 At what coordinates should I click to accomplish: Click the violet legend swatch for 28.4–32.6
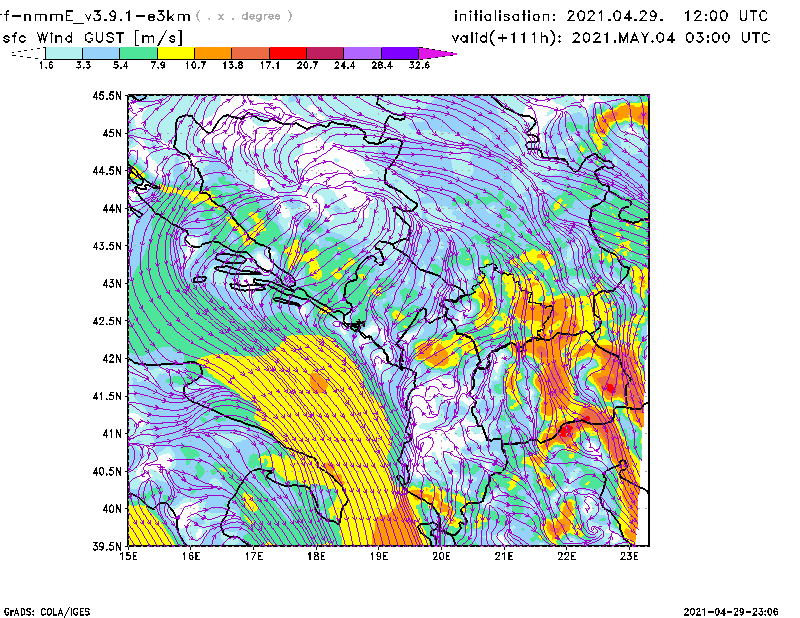click(x=400, y=53)
